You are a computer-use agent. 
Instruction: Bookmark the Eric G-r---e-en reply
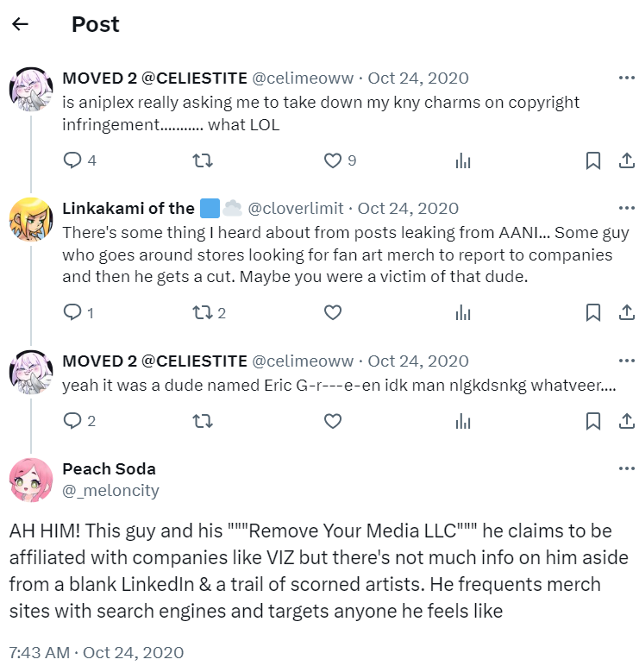593,421
